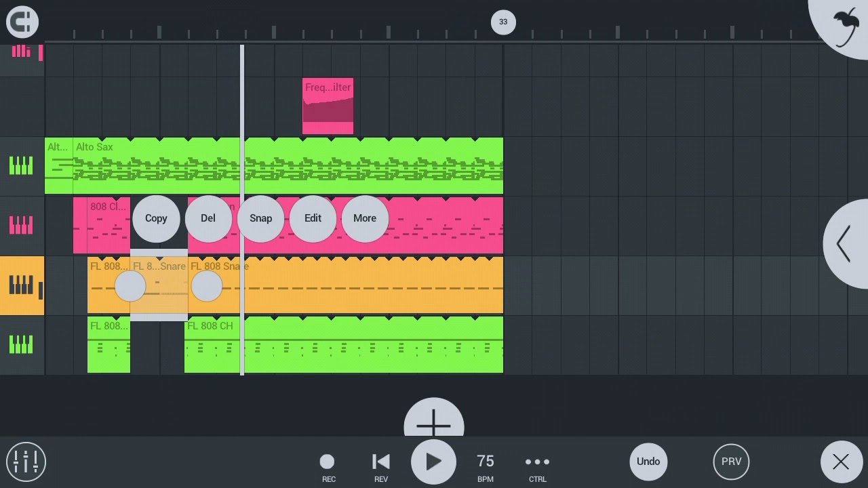Select the Freq...ilter automation clip
The width and height of the screenshot is (868, 488).
[x=328, y=106]
